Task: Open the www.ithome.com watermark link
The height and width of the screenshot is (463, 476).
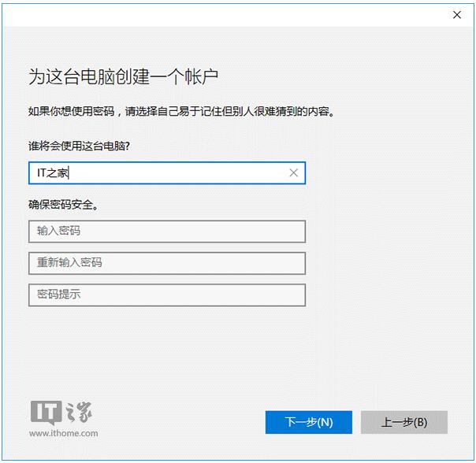Action: [63, 433]
